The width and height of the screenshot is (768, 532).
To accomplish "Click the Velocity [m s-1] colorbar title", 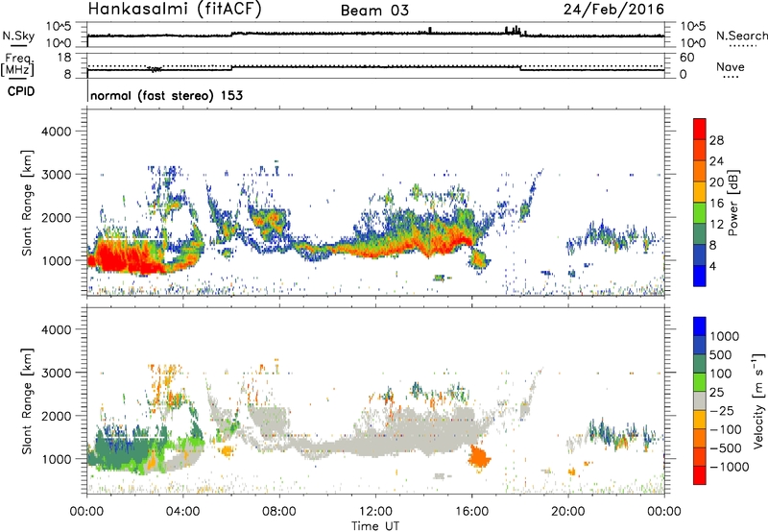I will click(758, 400).
